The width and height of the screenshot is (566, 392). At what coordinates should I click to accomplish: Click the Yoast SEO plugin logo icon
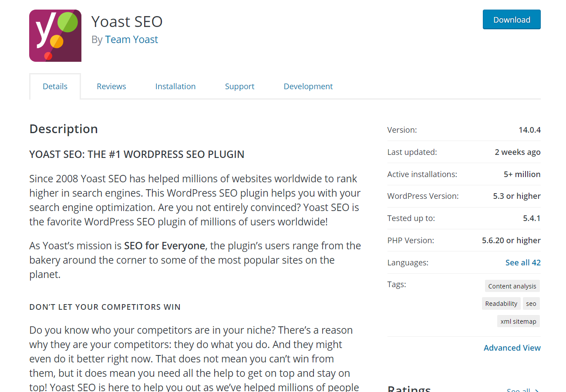click(55, 36)
